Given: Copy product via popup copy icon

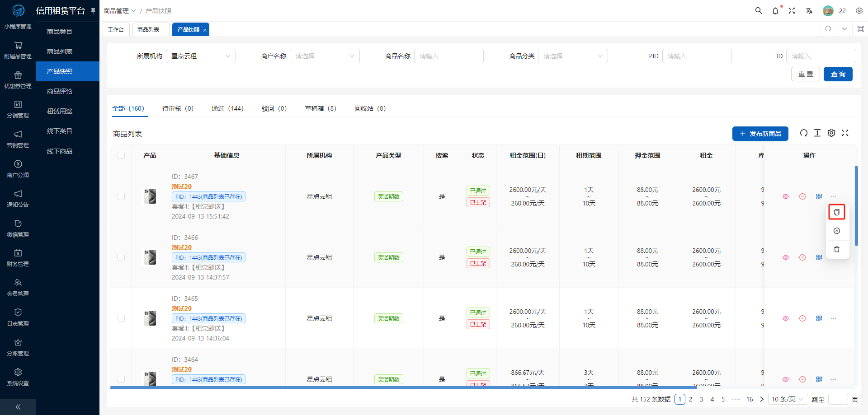Looking at the screenshot, I should (x=837, y=212).
